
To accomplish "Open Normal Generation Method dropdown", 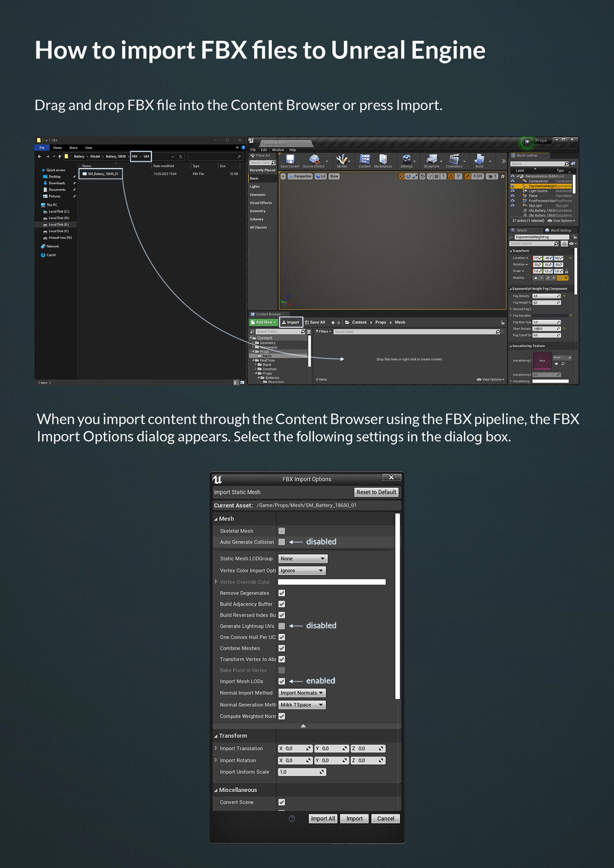I will (302, 705).
